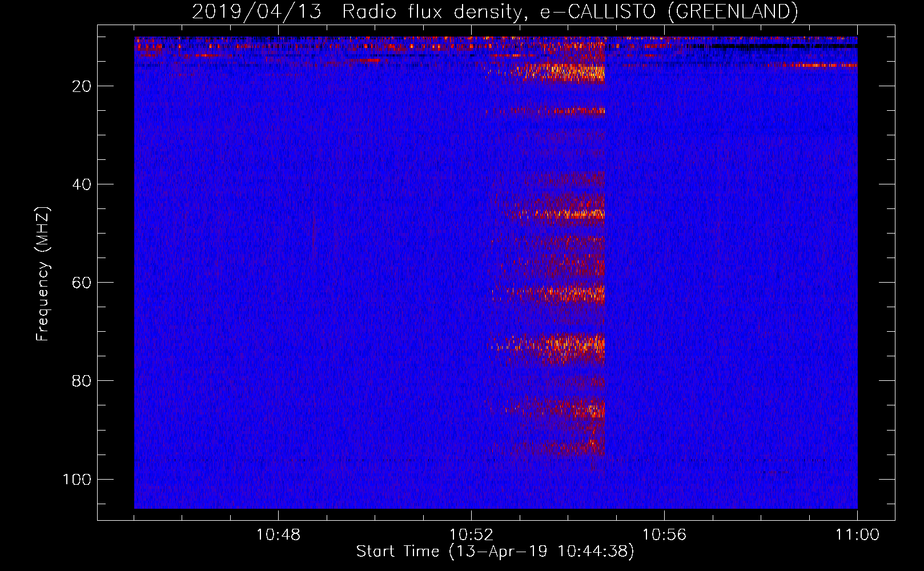Screen dimensions: 924x571
Task: Click the bright burst band near 17 MHz
Action: coord(545,73)
